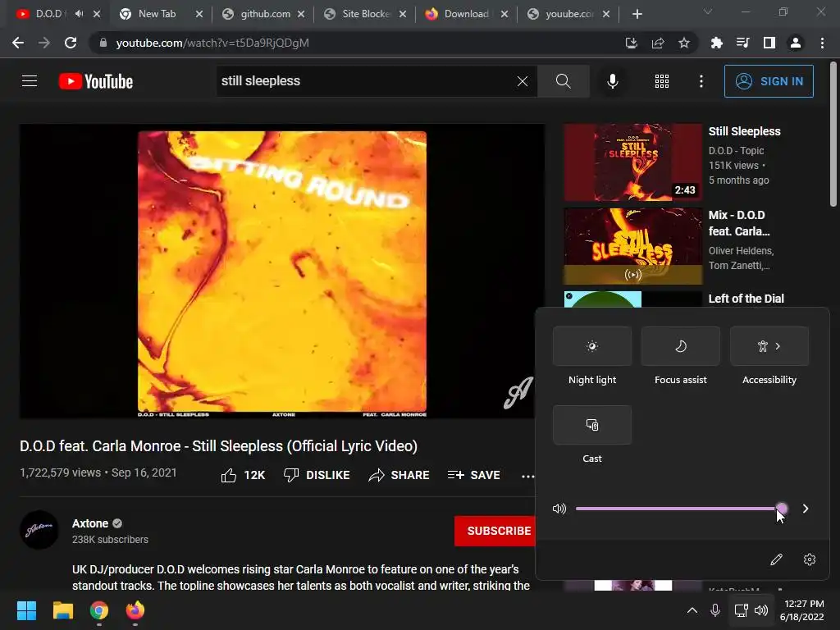The width and height of the screenshot is (840, 630).
Task: Open the Still Sleepless 2:43 thumbnail
Action: [x=632, y=162]
